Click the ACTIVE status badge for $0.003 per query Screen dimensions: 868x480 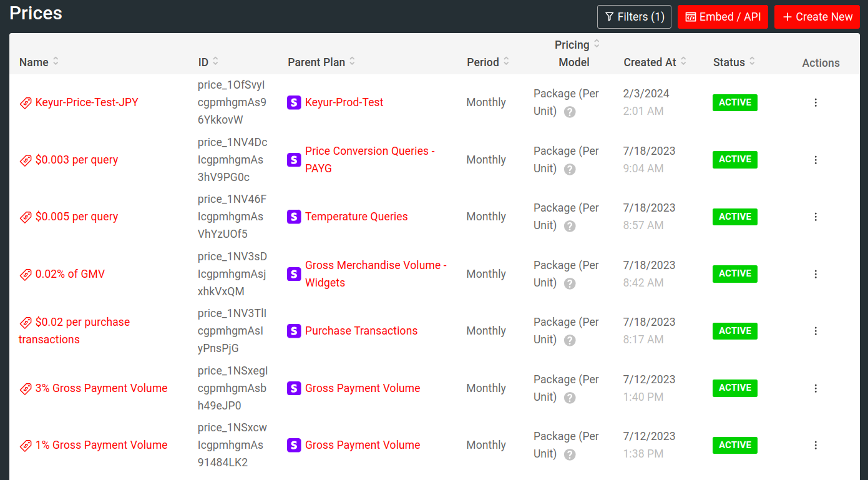[734, 160]
